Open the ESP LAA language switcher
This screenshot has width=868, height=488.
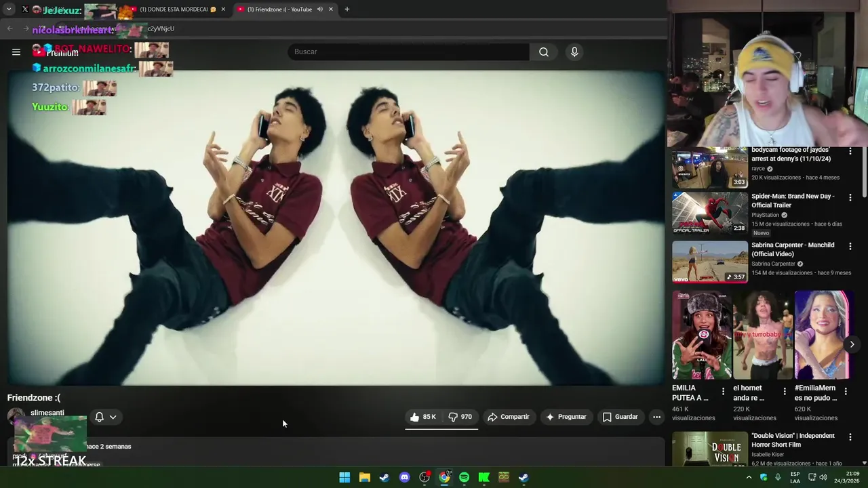tap(795, 477)
